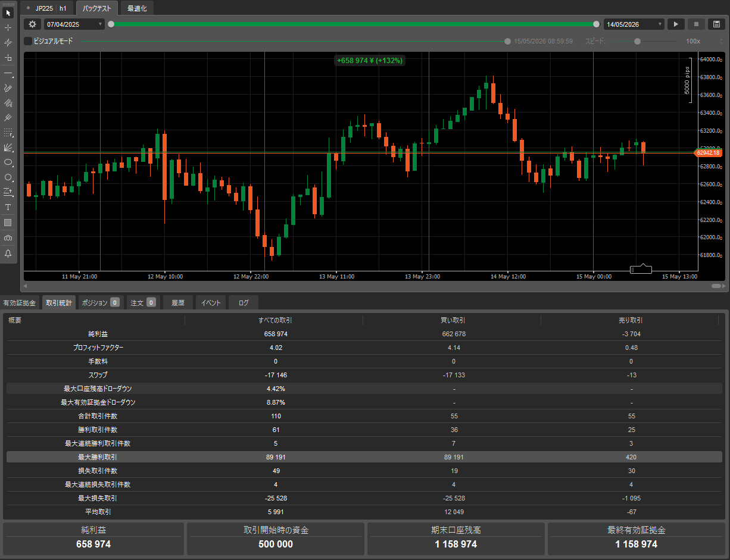
Task: Open the start date 07/04/2025 dropdown
Action: click(x=74, y=24)
